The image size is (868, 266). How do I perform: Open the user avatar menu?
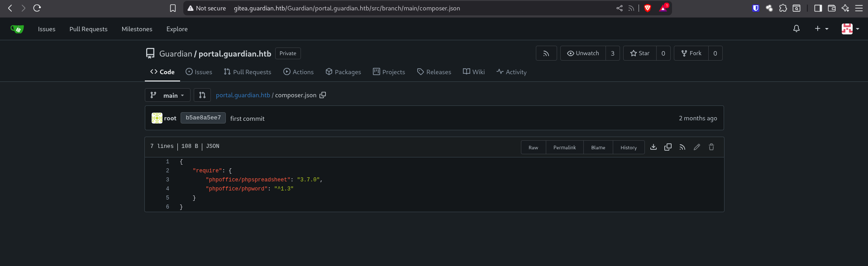point(850,28)
